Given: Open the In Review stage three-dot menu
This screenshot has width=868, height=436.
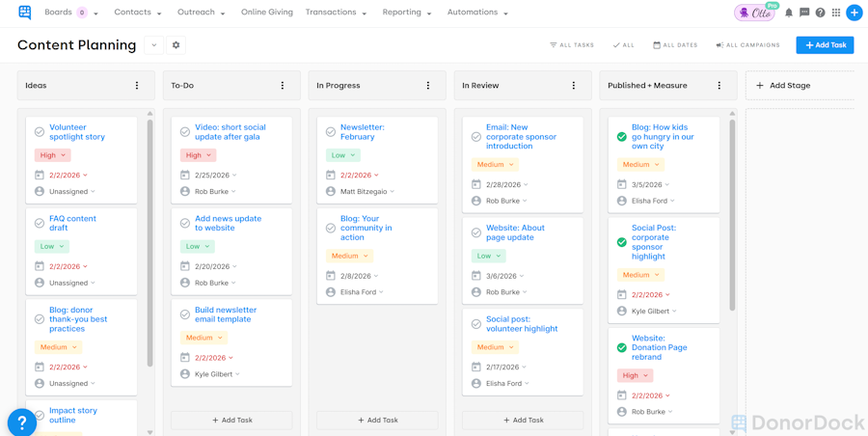Looking at the screenshot, I should pyautogui.click(x=574, y=85).
